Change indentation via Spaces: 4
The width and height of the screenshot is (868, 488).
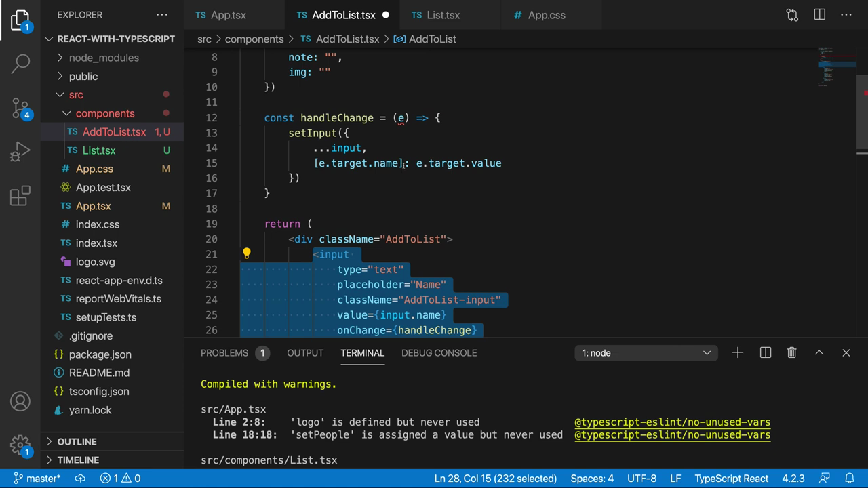(x=592, y=479)
